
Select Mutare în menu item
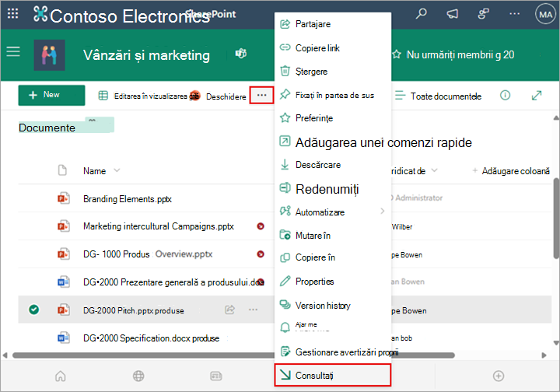pyautogui.click(x=333, y=235)
